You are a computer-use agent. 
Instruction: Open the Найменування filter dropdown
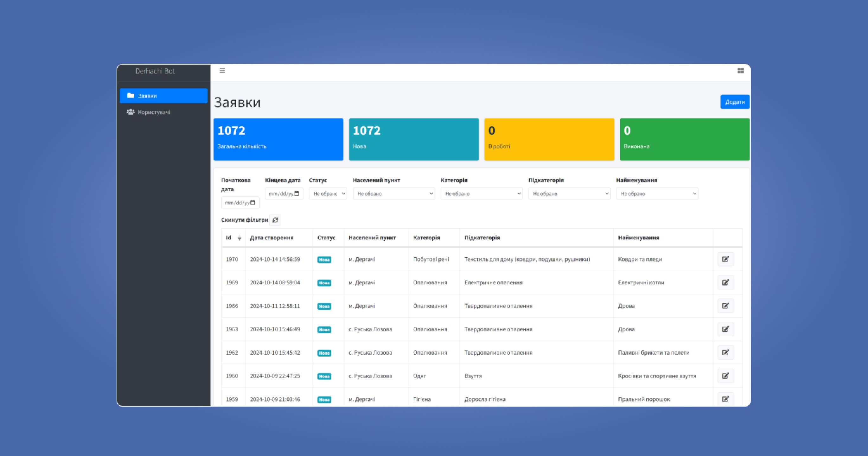pyautogui.click(x=657, y=194)
